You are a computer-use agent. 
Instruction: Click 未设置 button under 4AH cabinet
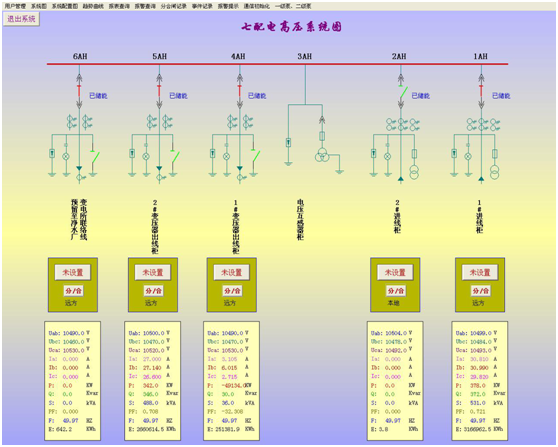pyautogui.click(x=232, y=273)
